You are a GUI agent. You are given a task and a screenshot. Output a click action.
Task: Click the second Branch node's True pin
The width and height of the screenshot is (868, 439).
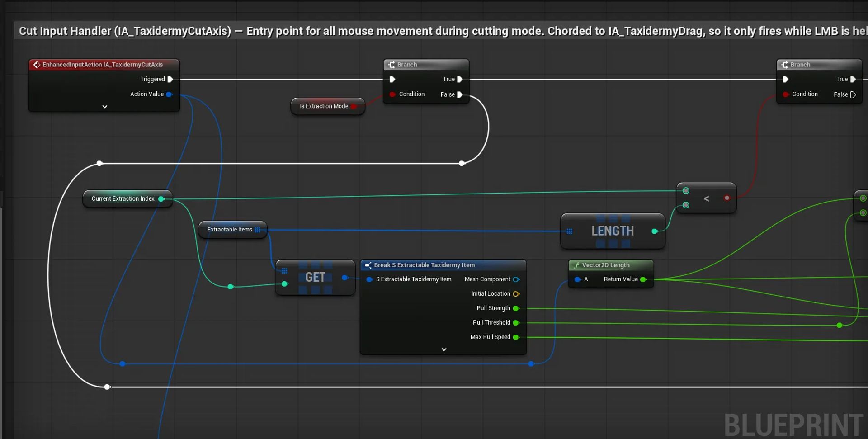pos(853,79)
